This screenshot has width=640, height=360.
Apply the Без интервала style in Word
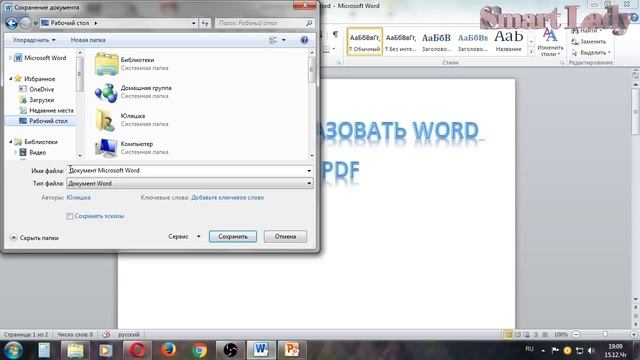coord(401,42)
